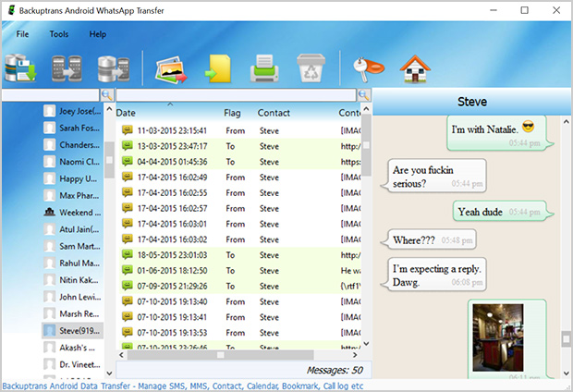Select contact Marsh Re... in list
The height and width of the screenshot is (392, 573).
(x=72, y=313)
